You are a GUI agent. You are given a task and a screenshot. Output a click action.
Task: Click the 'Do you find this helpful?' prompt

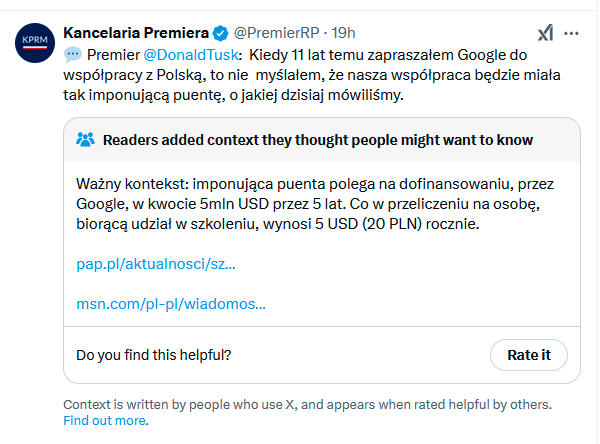tap(154, 355)
